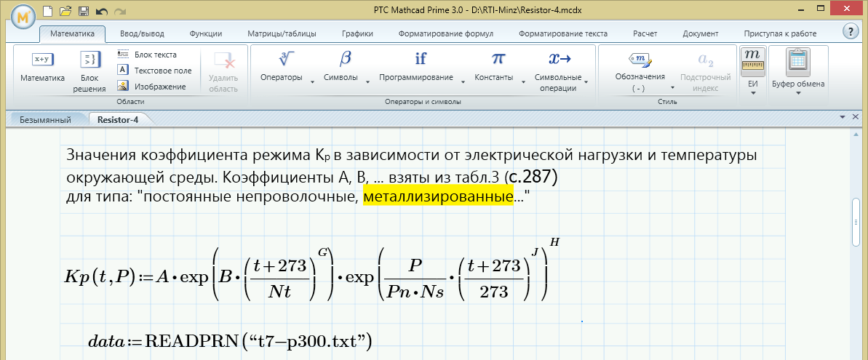Switch to the Безымянный worksheet tab
The image size is (868, 360).
click(45, 119)
